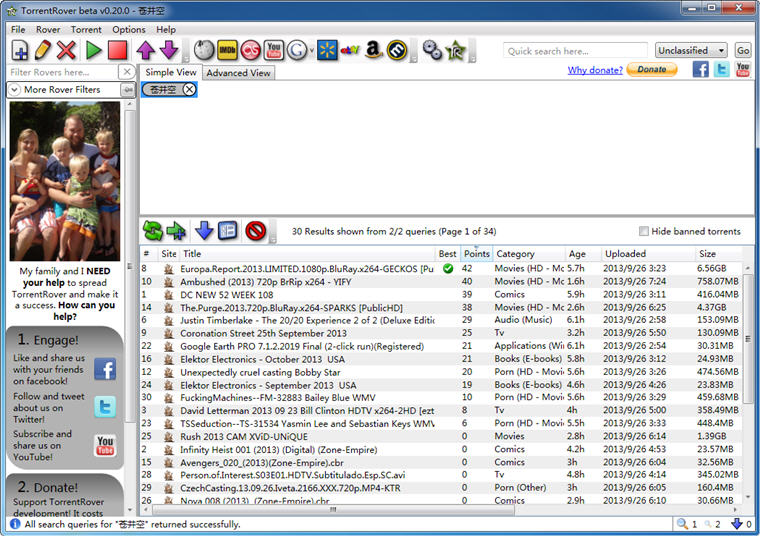Click green arrow add-to-rover icon
This screenshot has width=760, height=536.
coord(176,231)
